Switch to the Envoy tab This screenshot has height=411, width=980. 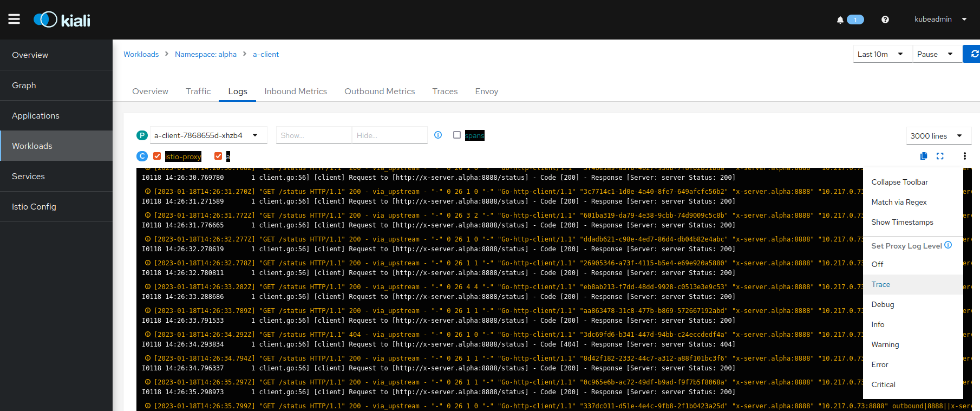487,92
